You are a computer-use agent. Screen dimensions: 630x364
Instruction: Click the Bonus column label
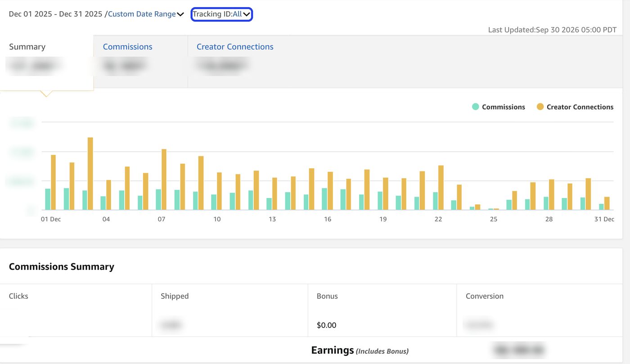[x=327, y=296]
